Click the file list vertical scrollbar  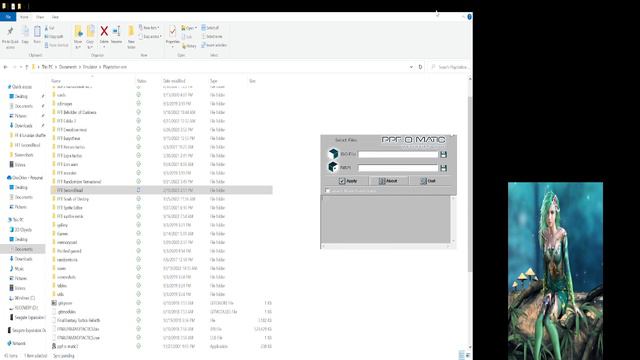(x=470, y=184)
